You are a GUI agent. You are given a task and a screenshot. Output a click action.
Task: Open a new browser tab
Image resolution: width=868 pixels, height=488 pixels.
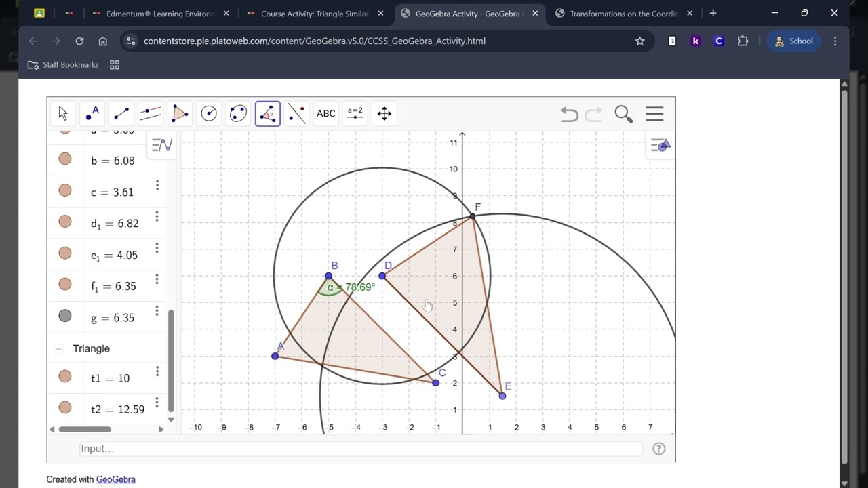click(713, 14)
